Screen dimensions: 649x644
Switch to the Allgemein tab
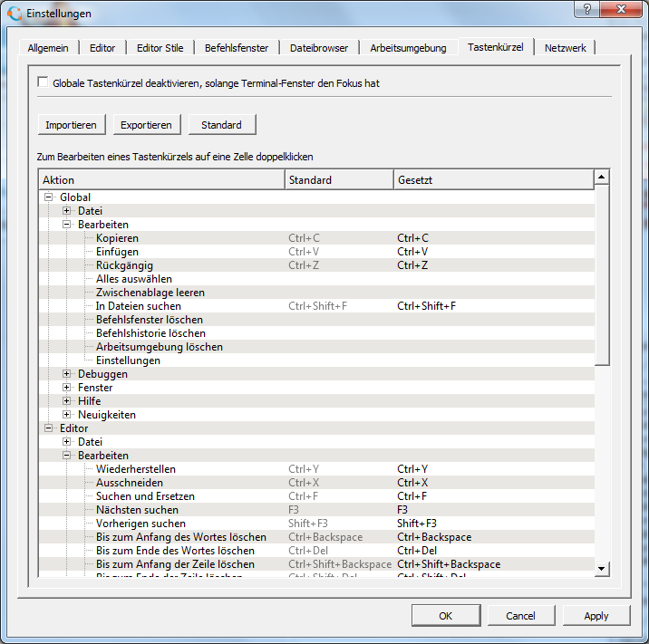[50, 48]
